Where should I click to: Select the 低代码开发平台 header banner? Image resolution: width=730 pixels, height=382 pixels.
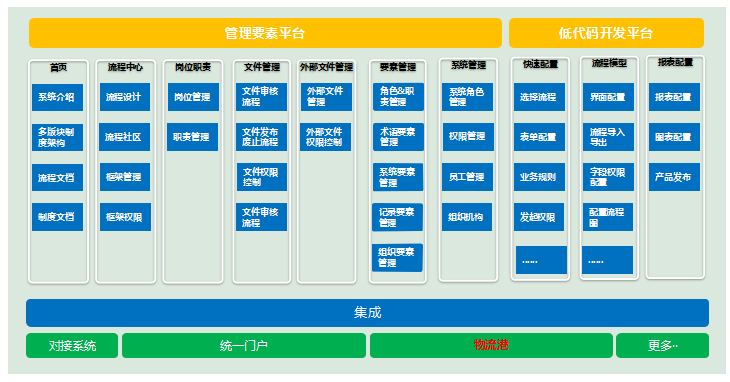coord(606,33)
